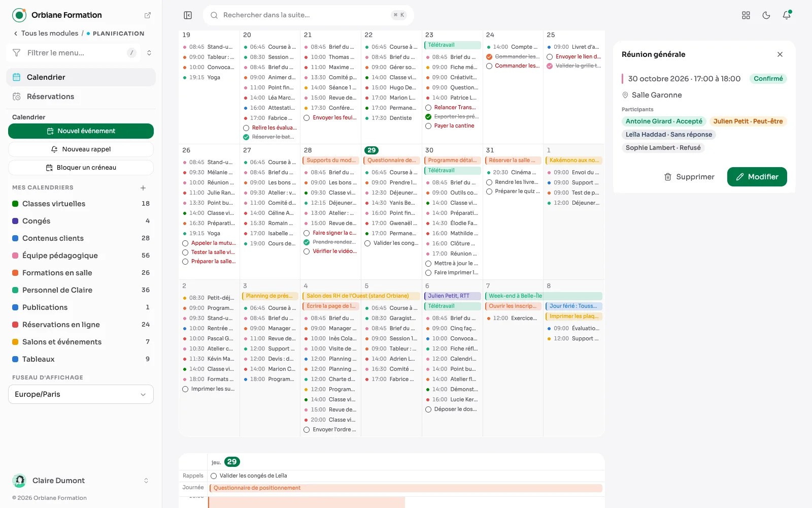Open the Europe/Paris timezone dropdown
This screenshot has height=508, width=812.
[81, 394]
